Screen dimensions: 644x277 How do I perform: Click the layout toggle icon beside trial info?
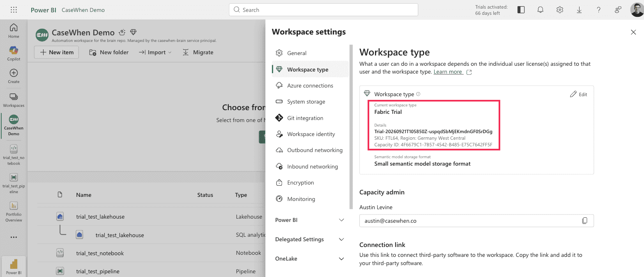coord(521,10)
